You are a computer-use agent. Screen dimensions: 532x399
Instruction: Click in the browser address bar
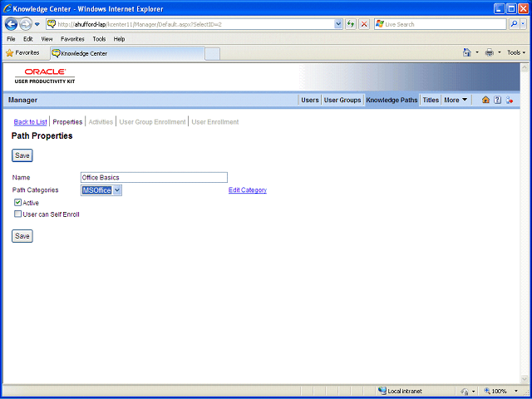pyautogui.click(x=194, y=24)
